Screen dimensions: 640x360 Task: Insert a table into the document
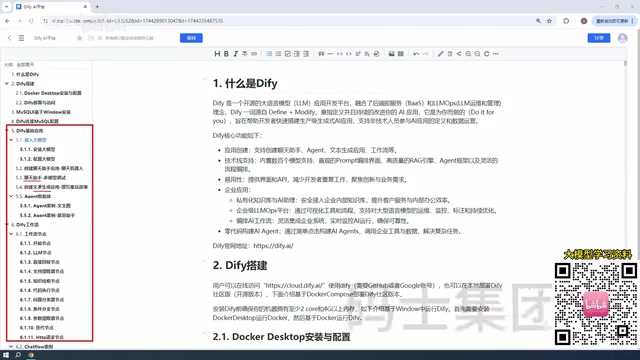click(x=401, y=54)
